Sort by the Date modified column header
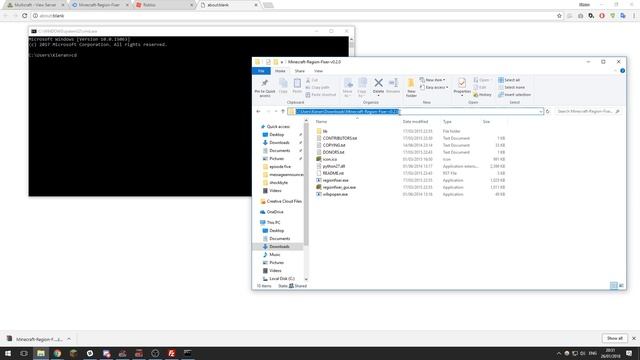640x360 pixels. coord(415,122)
